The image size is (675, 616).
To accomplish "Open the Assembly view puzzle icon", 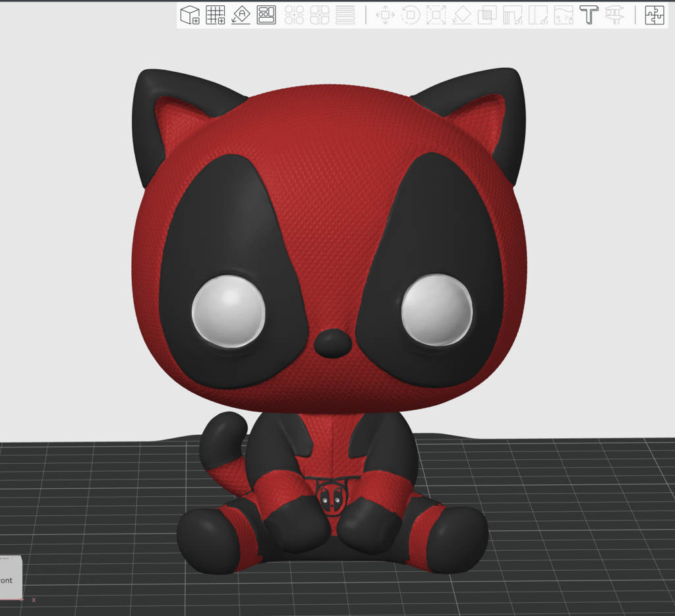I will tap(655, 15).
